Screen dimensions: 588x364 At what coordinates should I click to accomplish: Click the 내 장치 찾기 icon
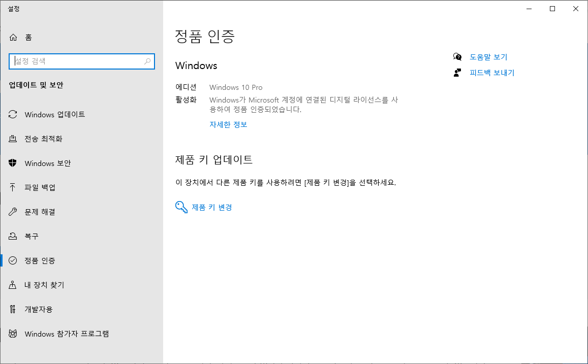tap(13, 285)
